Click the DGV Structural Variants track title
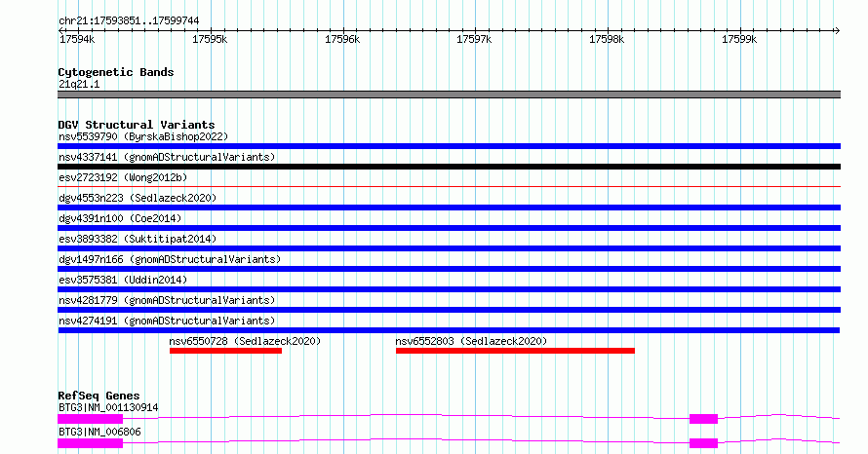868x454 pixels. pyautogui.click(x=137, y=125)
